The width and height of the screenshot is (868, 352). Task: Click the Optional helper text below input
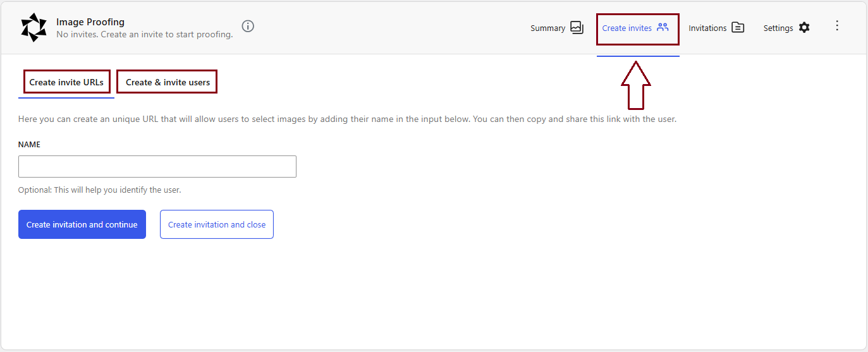click(x=99, y=190)
